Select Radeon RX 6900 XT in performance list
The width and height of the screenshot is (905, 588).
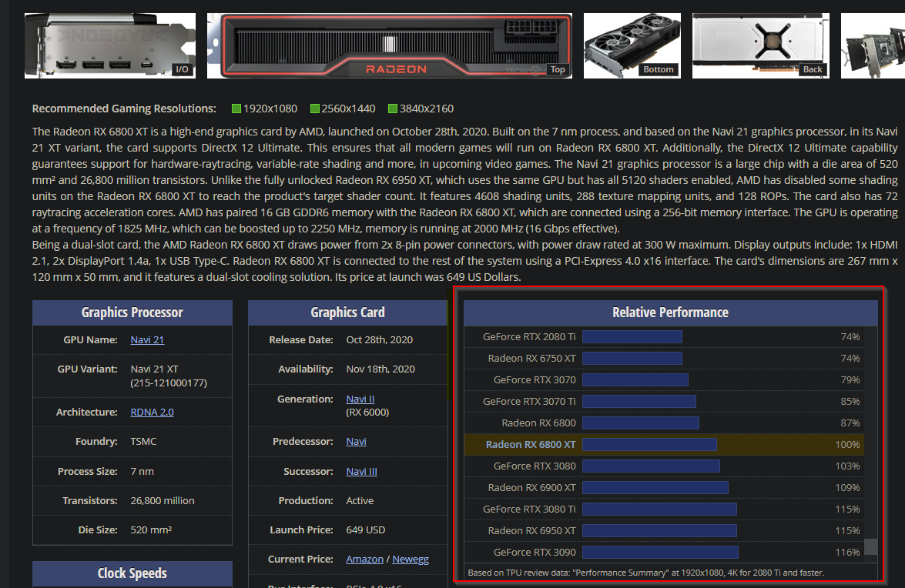click(531, 488)
